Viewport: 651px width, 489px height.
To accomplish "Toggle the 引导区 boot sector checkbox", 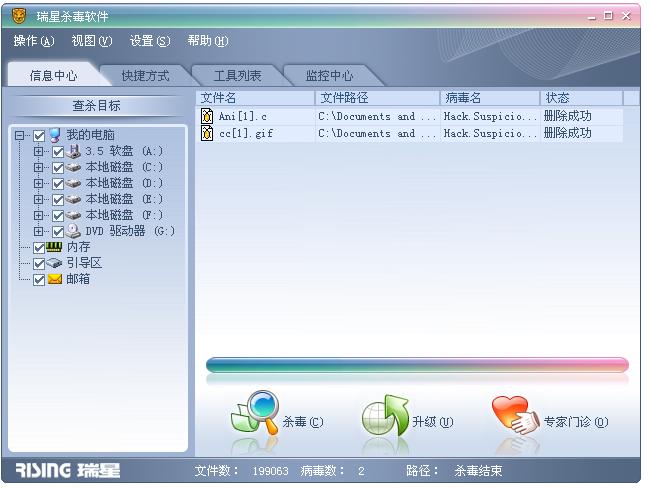I will 39,264.
